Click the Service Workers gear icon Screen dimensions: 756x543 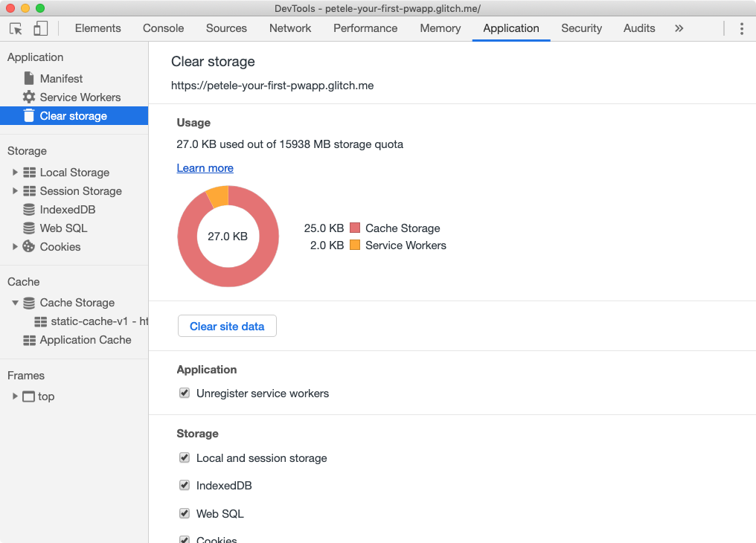coord(29,97)
